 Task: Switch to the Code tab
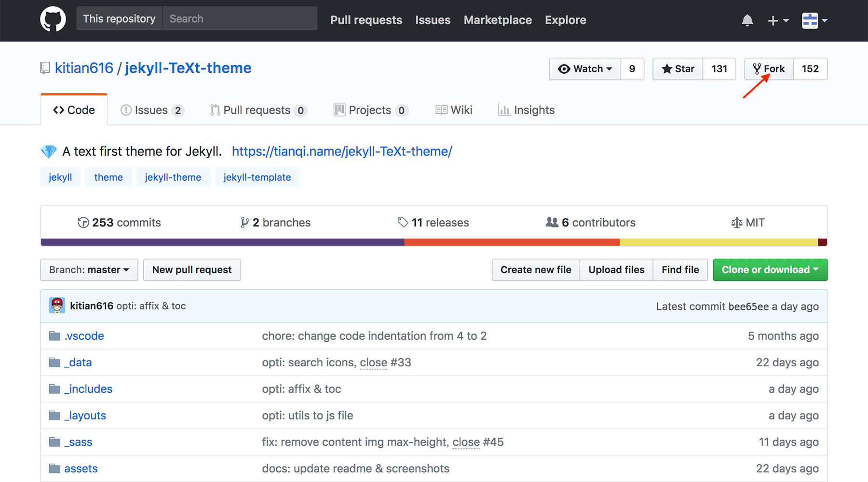[74, 110]
